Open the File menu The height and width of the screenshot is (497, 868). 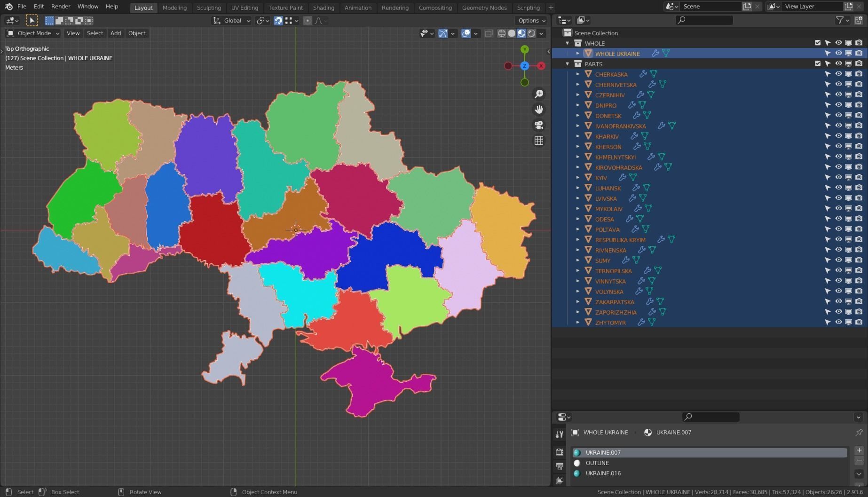(22, 7)
